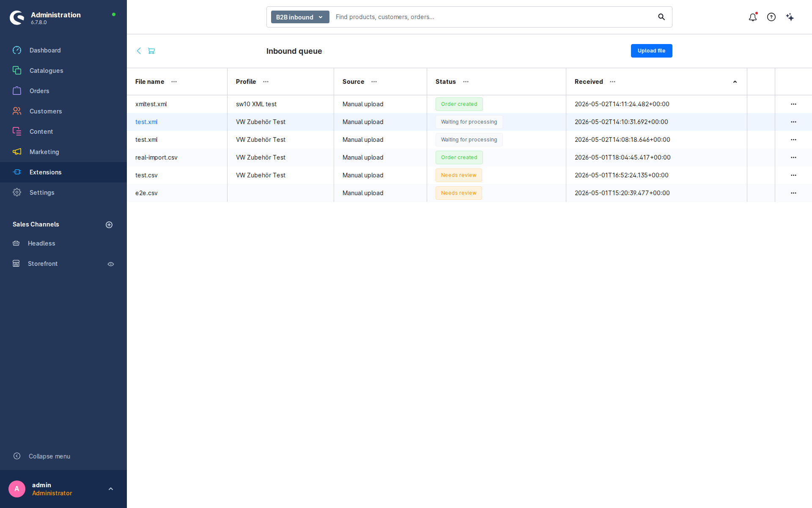Open Extensions in the sidebar
Screen dimensions: 812x508
[x=63, y=172]
